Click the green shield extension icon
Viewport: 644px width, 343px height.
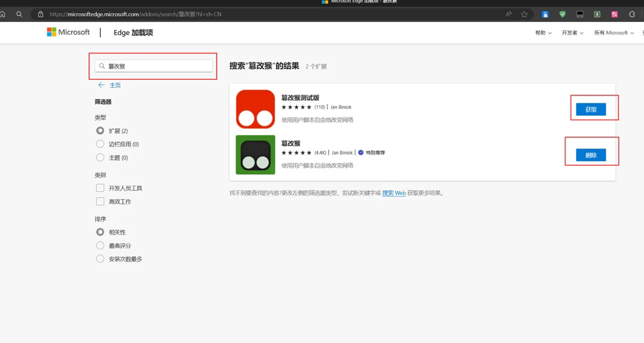coord(562,14)
